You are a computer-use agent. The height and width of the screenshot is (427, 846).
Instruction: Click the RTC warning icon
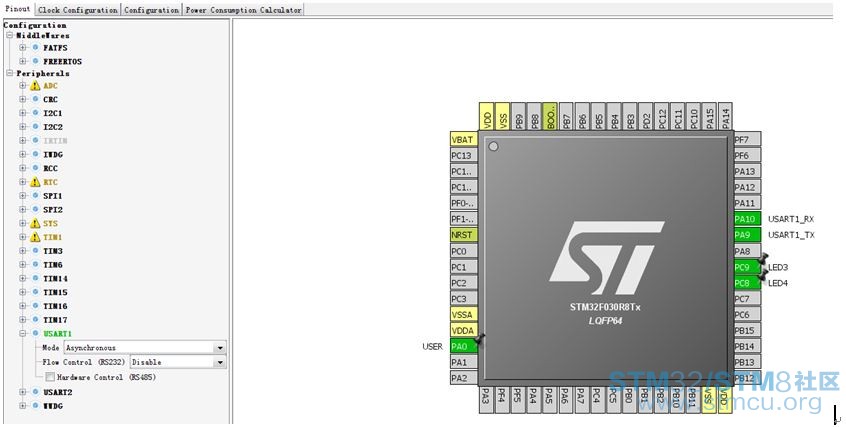[x=35, y=182]
